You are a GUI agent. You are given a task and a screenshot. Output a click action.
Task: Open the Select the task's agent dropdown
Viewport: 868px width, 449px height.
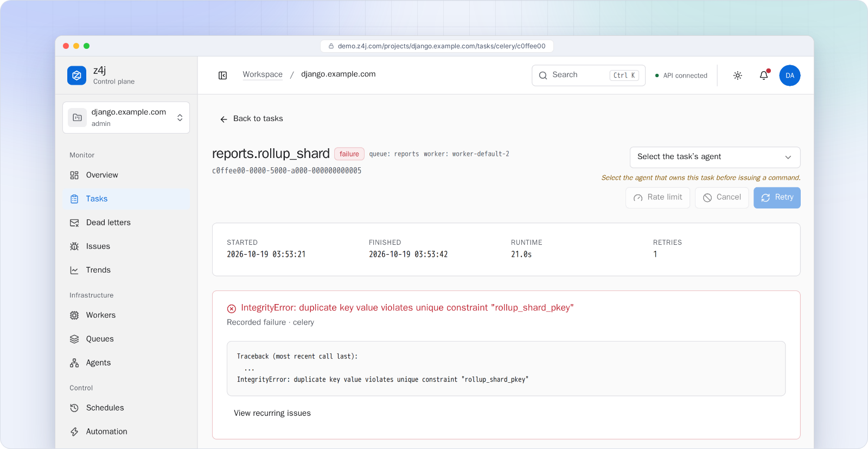tap(715, 157)
